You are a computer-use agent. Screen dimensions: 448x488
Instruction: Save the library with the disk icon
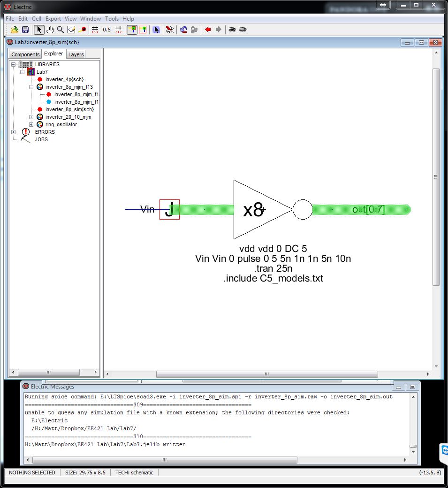point(25,30)
